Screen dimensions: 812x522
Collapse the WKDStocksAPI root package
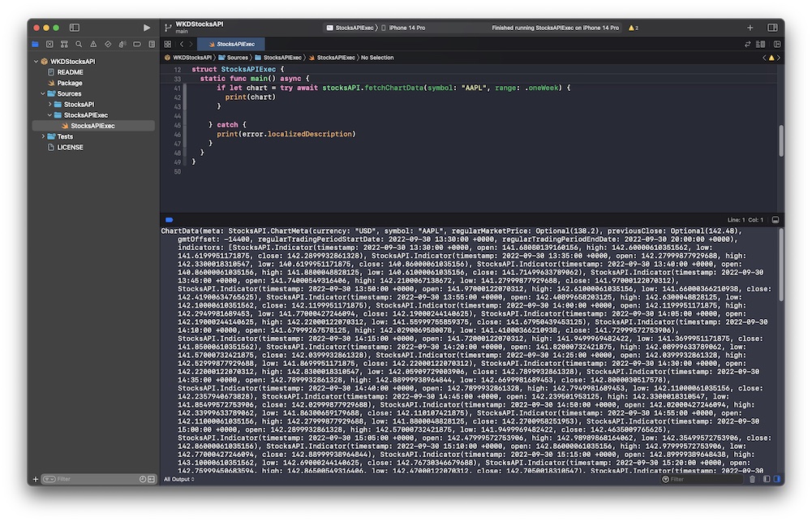click(36, 62)
